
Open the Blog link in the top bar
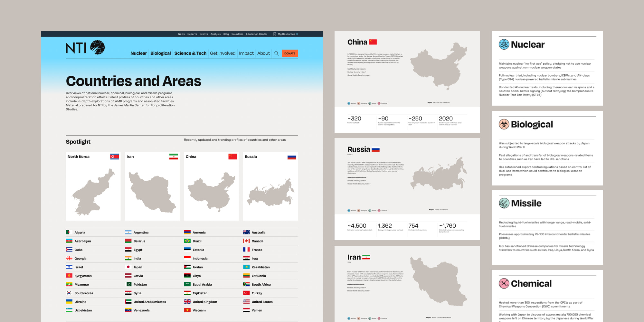[x=226, y=34]
